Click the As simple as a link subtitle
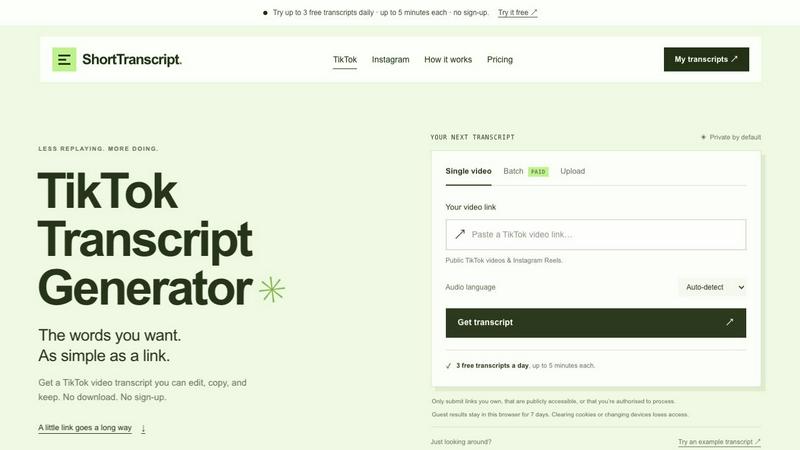800x450 pixels. pyautogui.click(x=104, y=356)
